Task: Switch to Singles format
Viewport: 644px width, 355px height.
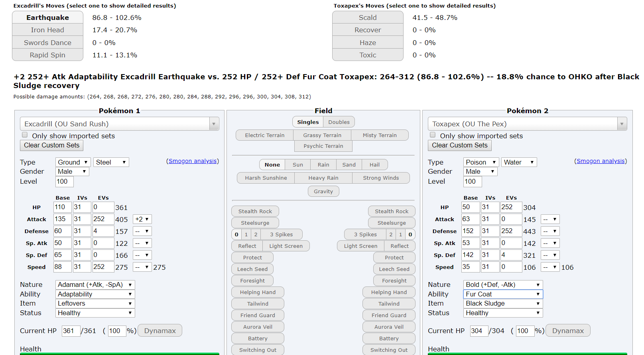Action: pos(307,122)
